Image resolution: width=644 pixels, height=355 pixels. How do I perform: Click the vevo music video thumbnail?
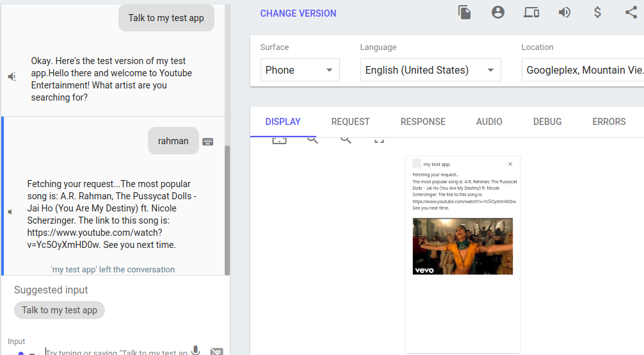point(462,246)
